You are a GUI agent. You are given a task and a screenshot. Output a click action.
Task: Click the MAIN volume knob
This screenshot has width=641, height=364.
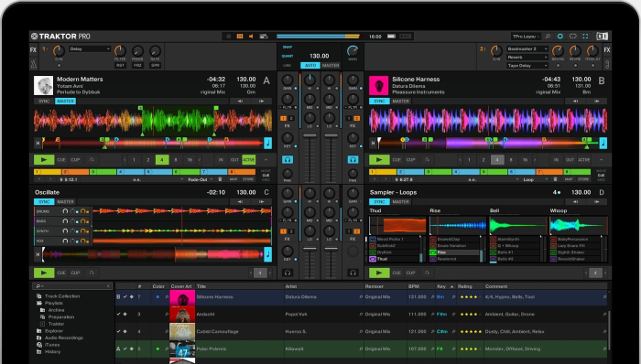[353, 50]
